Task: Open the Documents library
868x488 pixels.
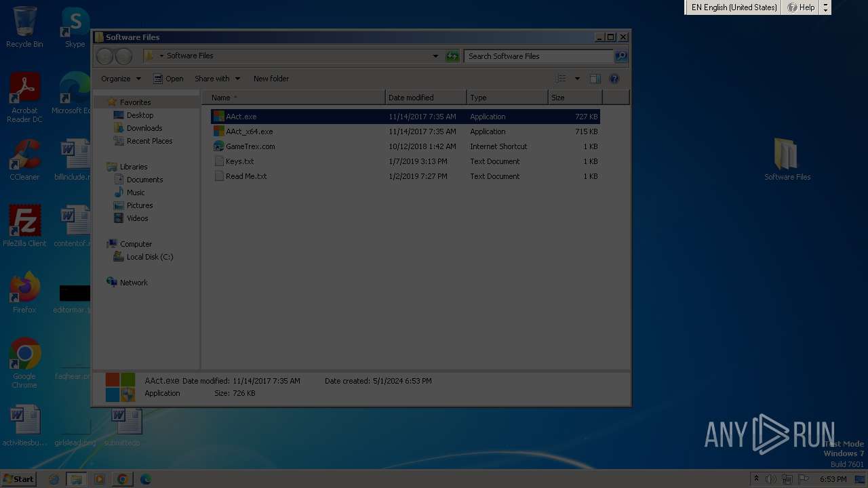Action: click(x=144, y=180)
